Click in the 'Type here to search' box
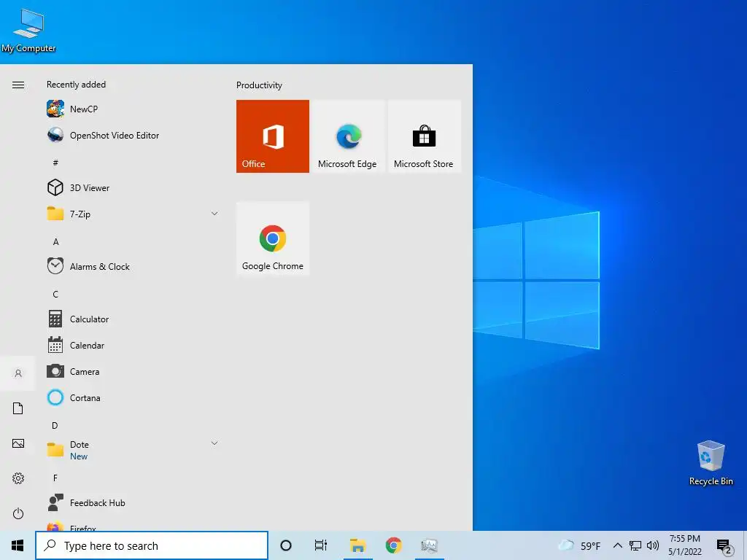This screenshot has width=747, height=560. [x=152, y=545]
